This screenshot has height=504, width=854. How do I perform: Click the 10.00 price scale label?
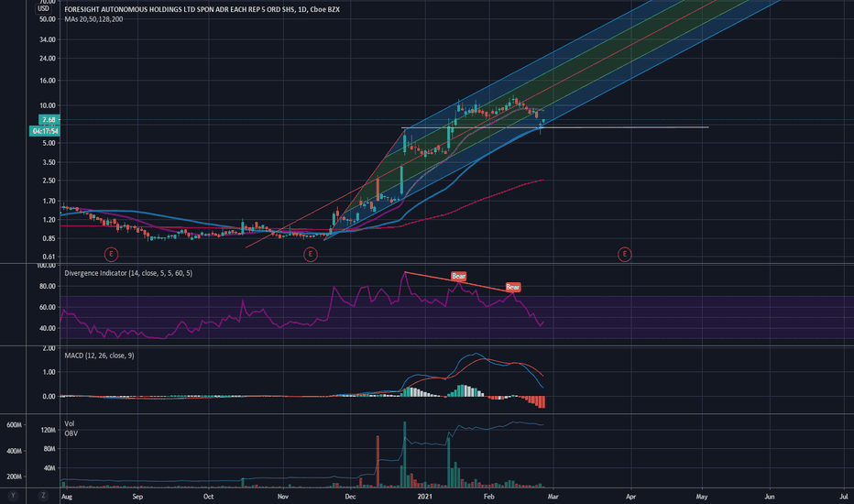pyautogui.click(x=48, y=105)
